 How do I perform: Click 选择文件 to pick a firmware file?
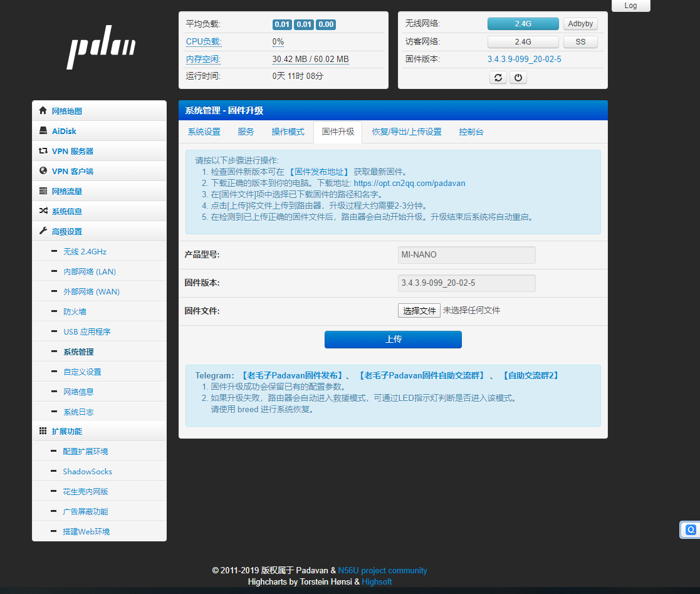(419, 310)
